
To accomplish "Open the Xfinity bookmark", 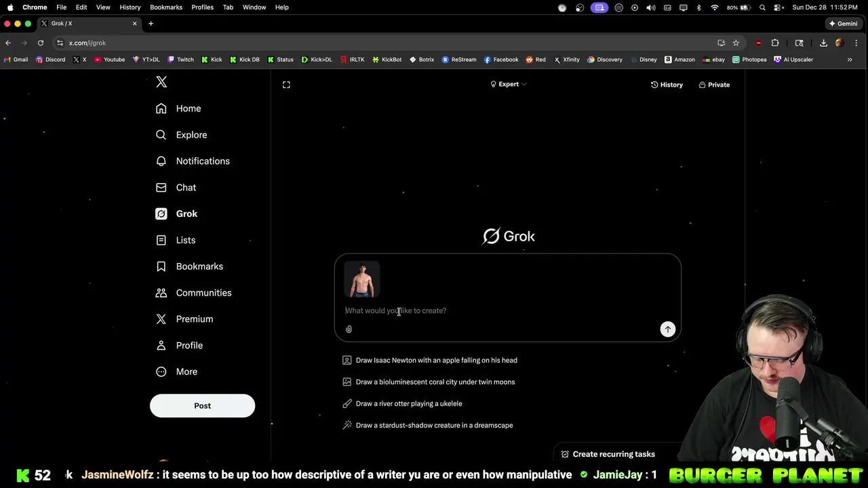I will (567, 60).
